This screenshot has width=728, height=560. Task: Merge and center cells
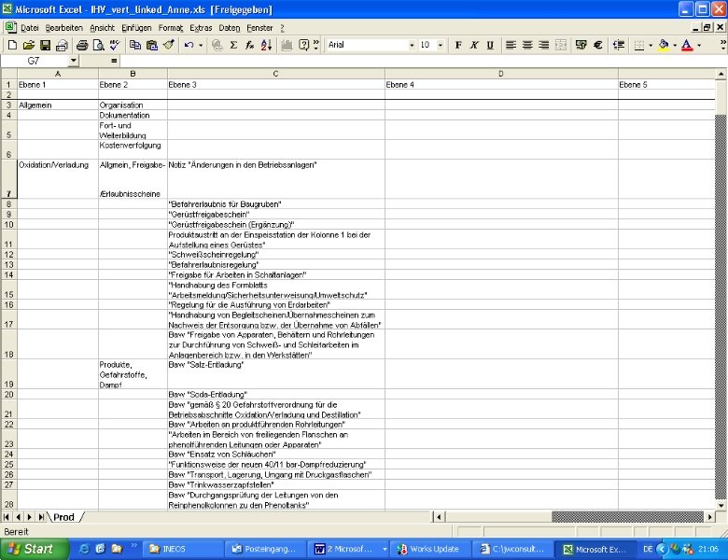click(x=561, y=45)
